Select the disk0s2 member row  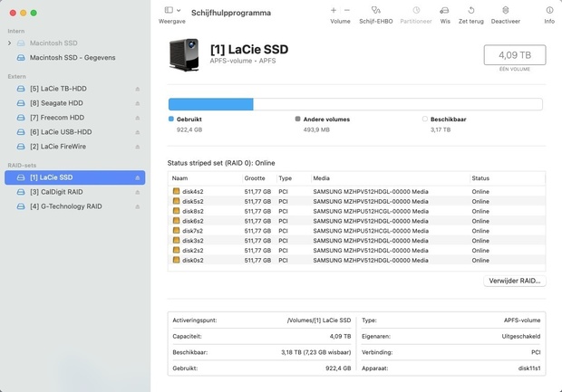point(356,260)
